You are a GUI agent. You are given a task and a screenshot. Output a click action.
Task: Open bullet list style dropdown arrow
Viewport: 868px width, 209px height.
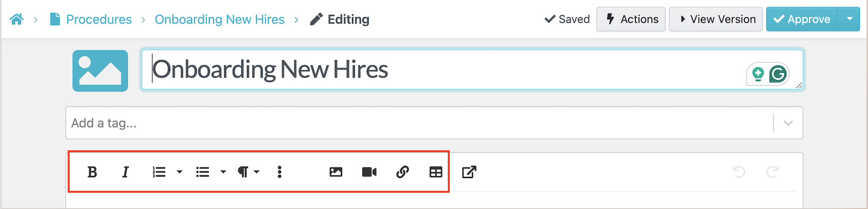[223, 172]
